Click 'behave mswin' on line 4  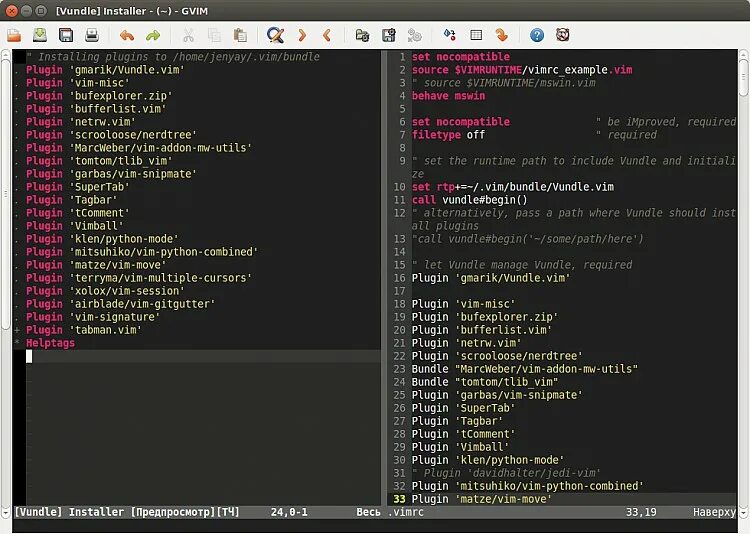[x=448, y=96]
